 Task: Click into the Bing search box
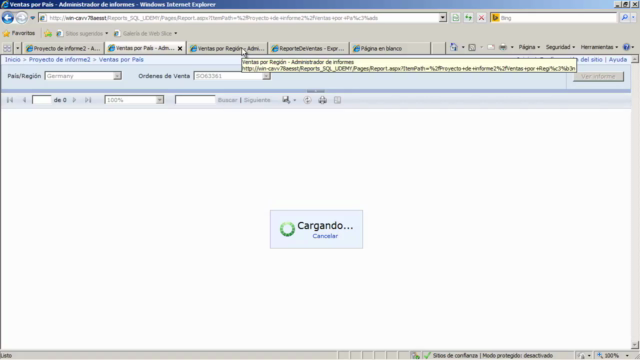[x=558, y=18]
